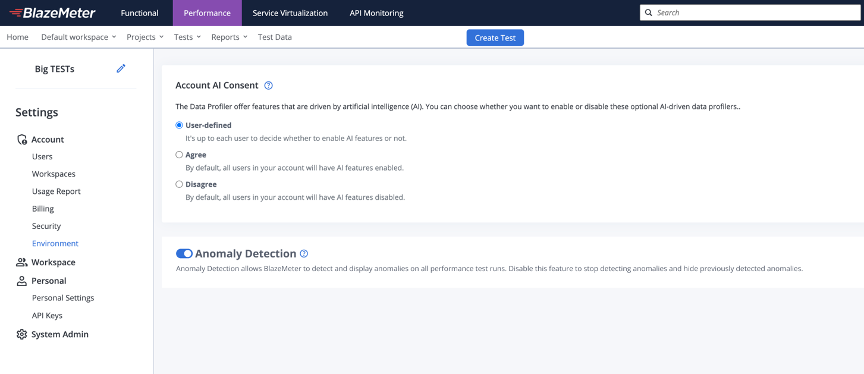
Task: Open the Projects dropdown
Action: pos(145,37)
